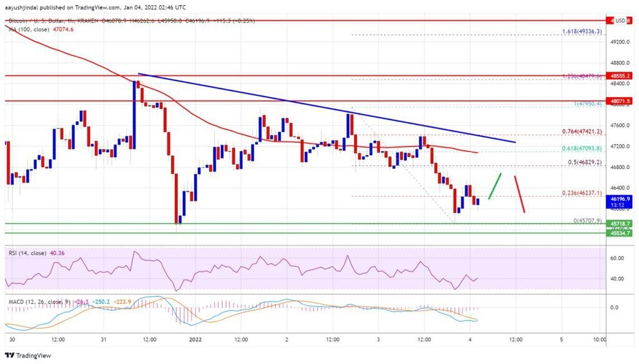Select the 45534.7 green support label
The width and height of the screenshot is (639, 364).
(620, 233)
